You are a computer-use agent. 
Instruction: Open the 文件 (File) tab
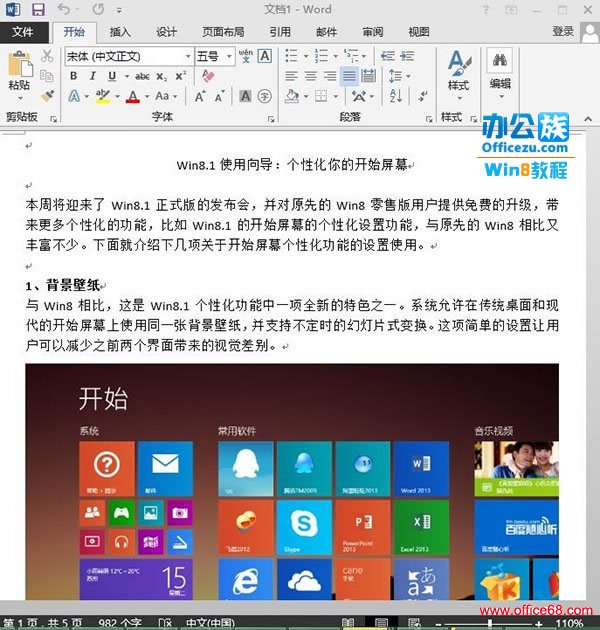coord(24,32)
